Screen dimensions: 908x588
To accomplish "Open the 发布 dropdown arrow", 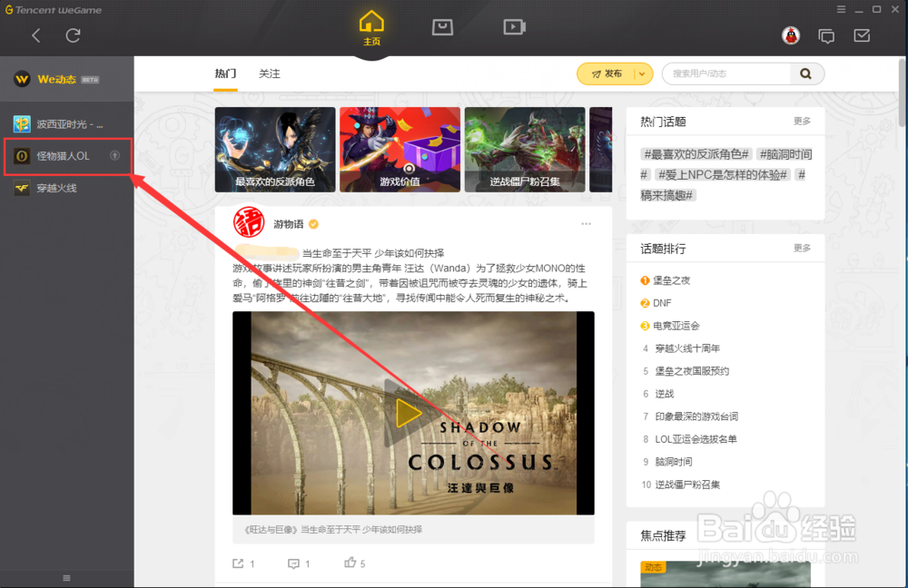I will coord(641,73).
